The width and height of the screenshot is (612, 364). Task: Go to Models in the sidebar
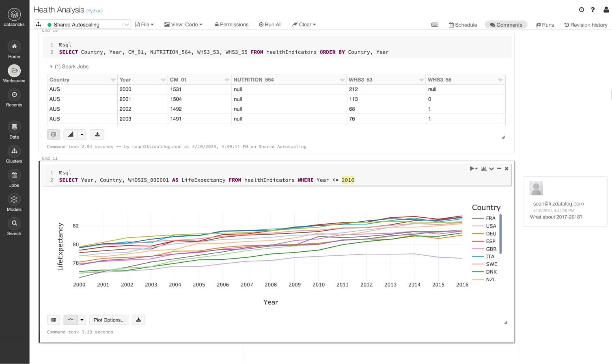14,203
